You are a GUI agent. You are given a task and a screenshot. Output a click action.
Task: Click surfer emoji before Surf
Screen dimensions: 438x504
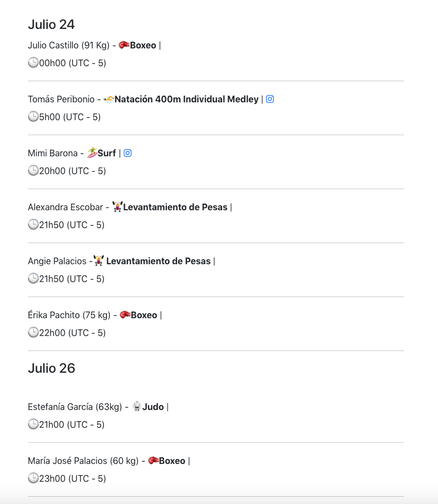92,152
